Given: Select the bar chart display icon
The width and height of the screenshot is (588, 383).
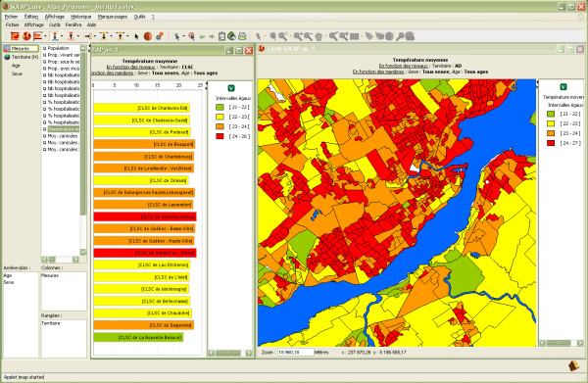Looking at the screenshot, I should click(38, 36).
